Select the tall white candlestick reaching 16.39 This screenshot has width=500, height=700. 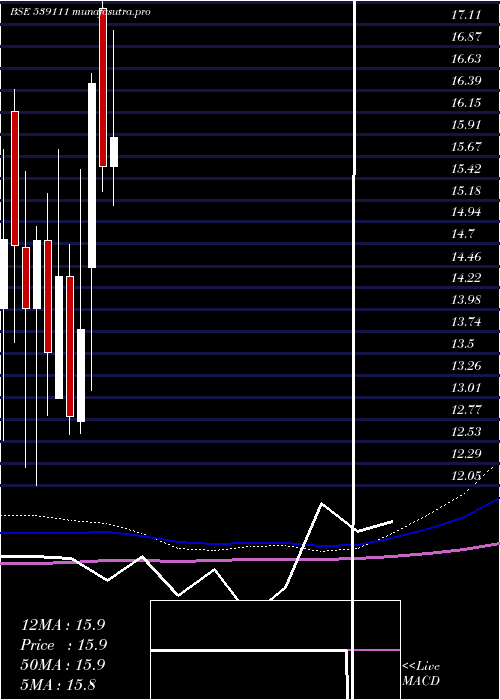click(92, 175)
